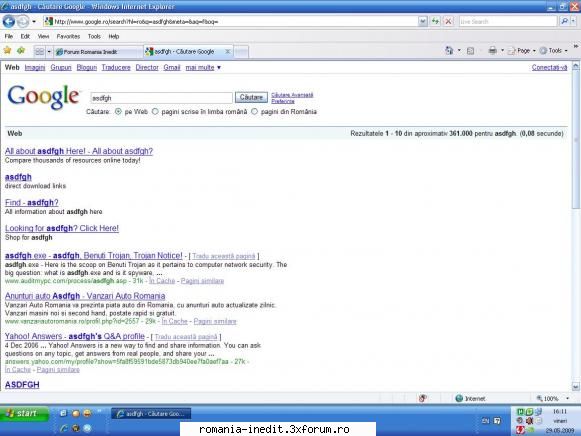This screenshot has width=581, height=436.
Task: Open the tab list dropdown arrow
Action: pos(49,51)
